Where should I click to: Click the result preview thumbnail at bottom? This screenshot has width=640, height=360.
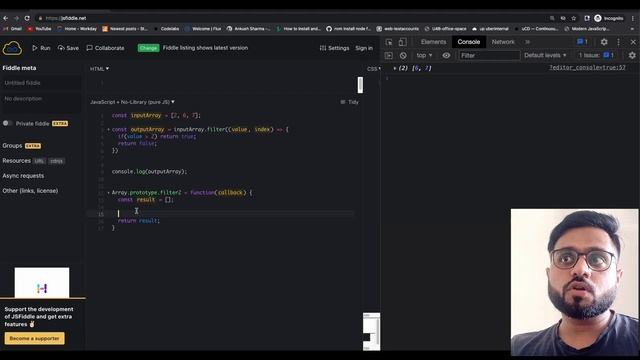371,331
